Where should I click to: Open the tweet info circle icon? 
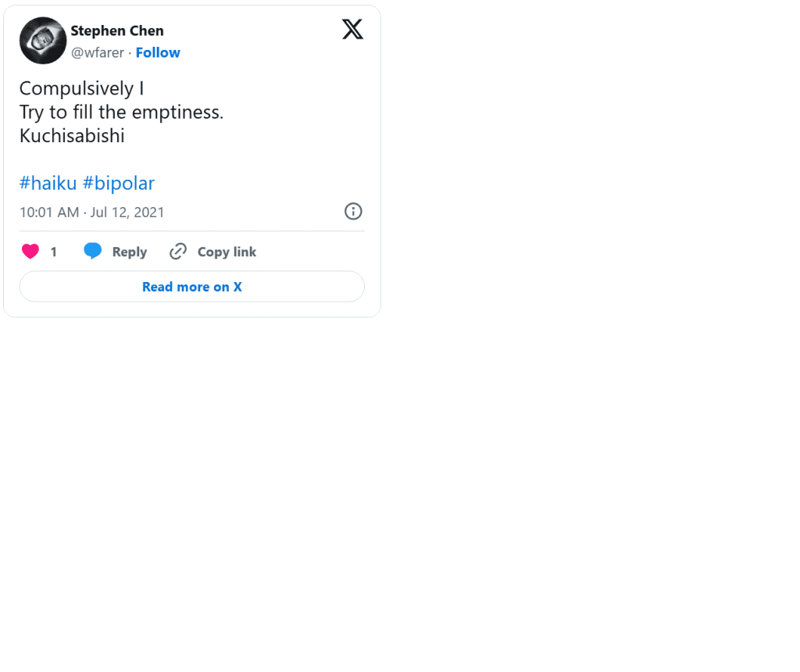(x=353, y=211)
